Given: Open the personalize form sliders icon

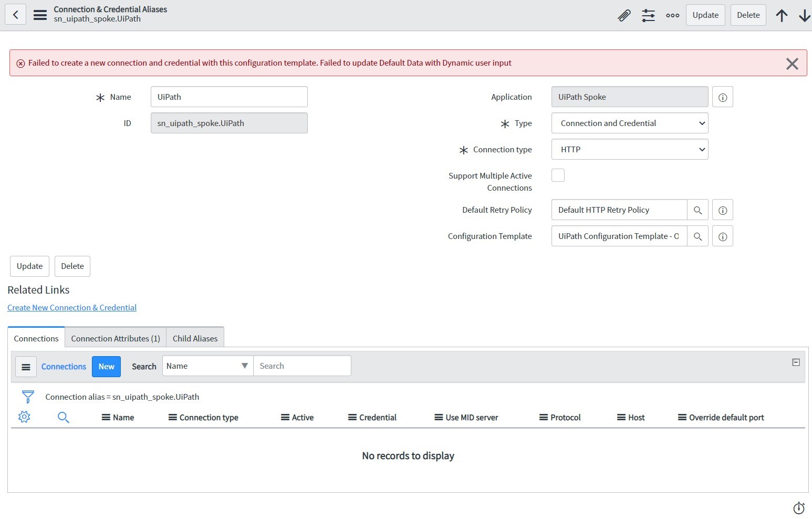Looking at the screenshot, I should 648,15.
